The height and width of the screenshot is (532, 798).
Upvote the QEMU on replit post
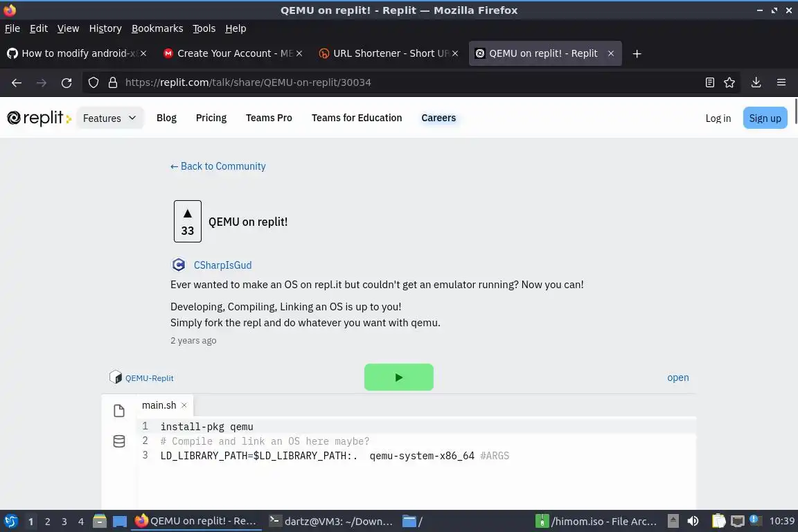(187, 221)
